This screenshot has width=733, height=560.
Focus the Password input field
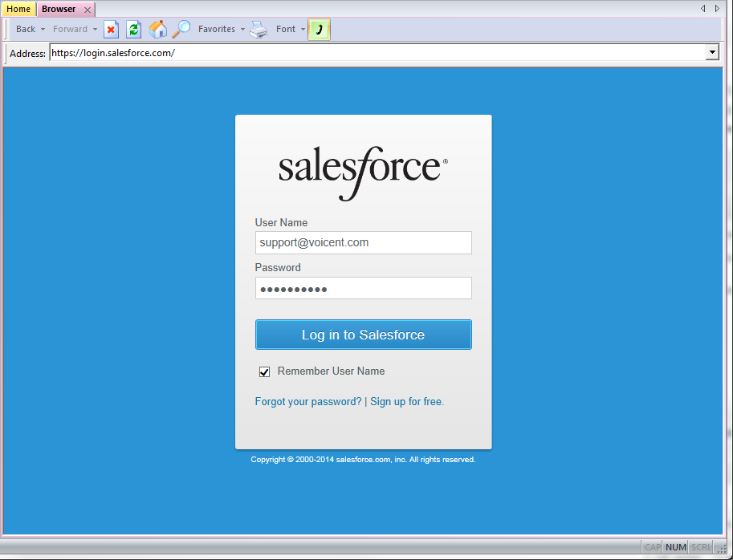pos(363,288)
